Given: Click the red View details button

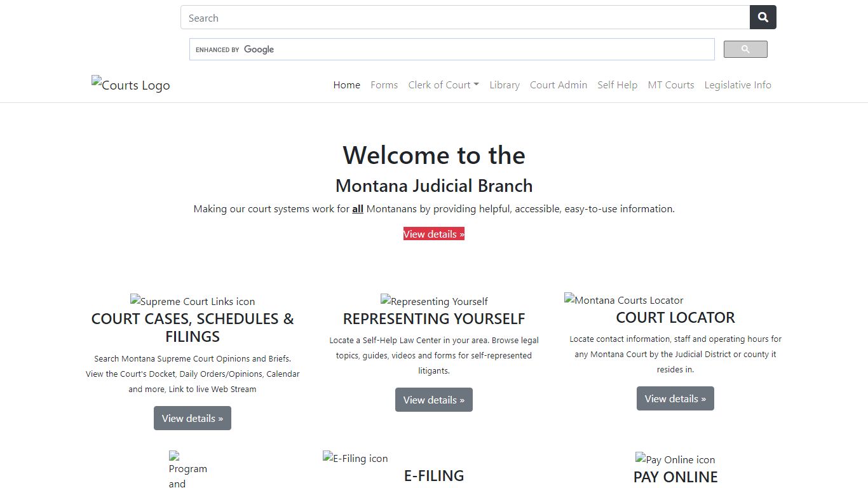Looking at the screenshot, I should tap(434, 234).
